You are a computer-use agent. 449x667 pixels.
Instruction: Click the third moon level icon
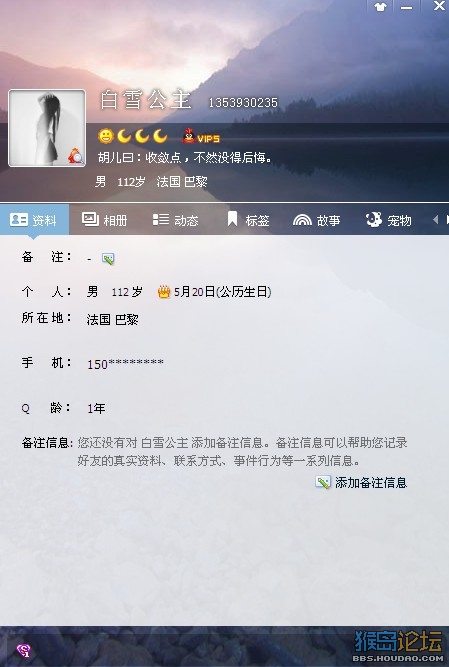coord(160,136)
